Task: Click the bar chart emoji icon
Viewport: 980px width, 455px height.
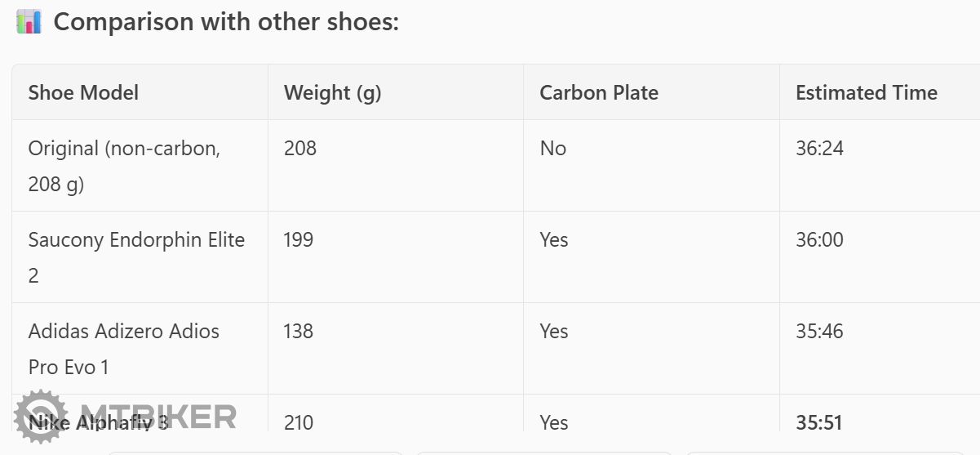Action: (29, 22)
